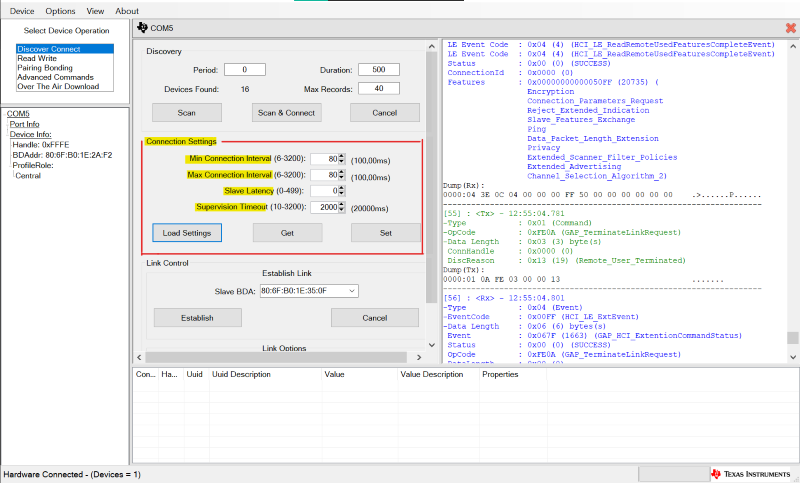Close the COM5 panel with red X
Image resolution: width=800 pixels, height=483 pixels.
click(x=791, y=27)
